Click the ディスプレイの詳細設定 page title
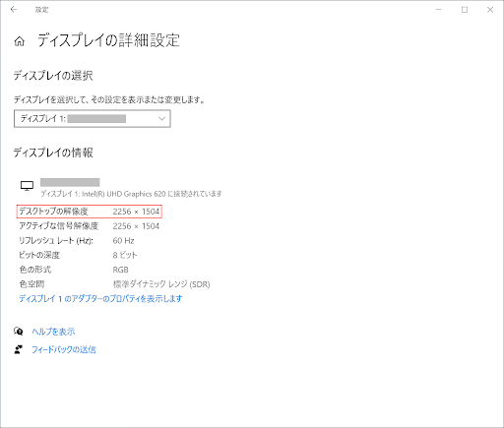 tap(108, 40)
